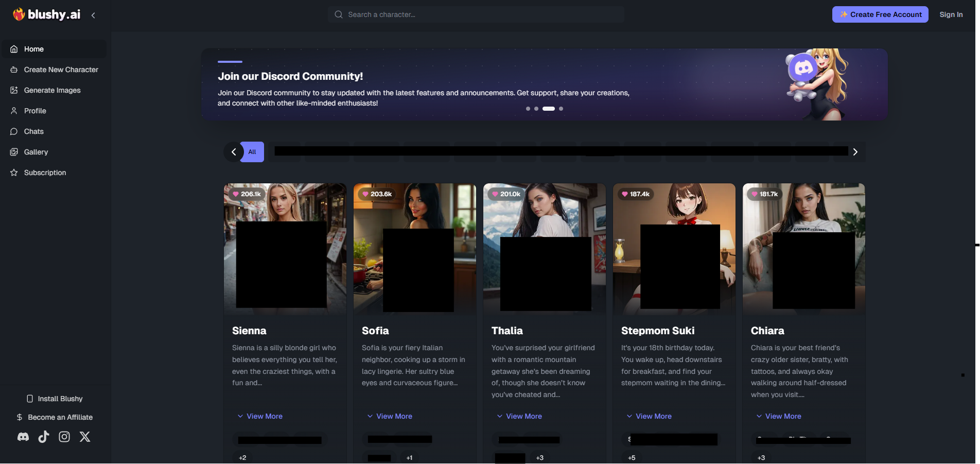This screenshot has width=980, height=464.
Task: Expand View More on Sienna card
Action: click(260, 416)
